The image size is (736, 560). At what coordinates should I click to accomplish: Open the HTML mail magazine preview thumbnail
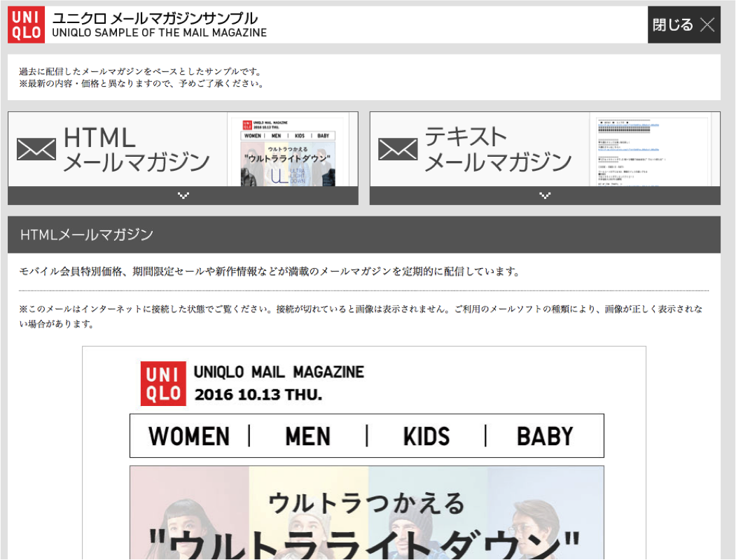[x=288, y=152]
